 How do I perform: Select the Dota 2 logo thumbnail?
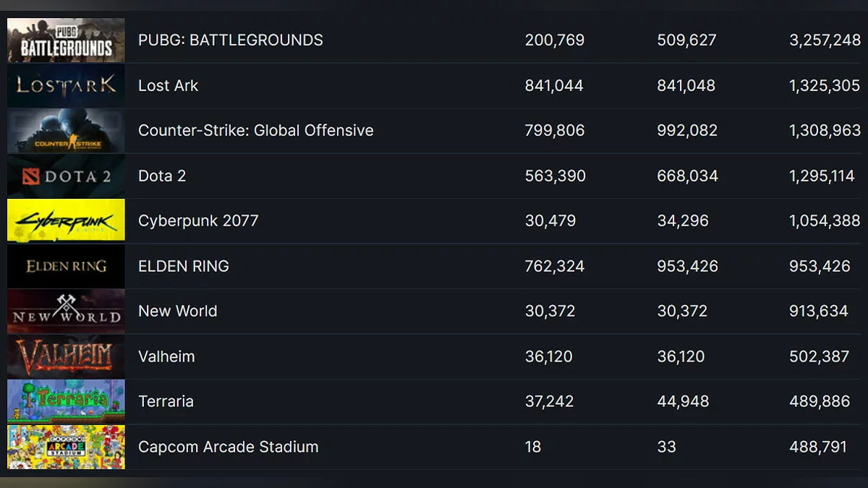(66, 176)
